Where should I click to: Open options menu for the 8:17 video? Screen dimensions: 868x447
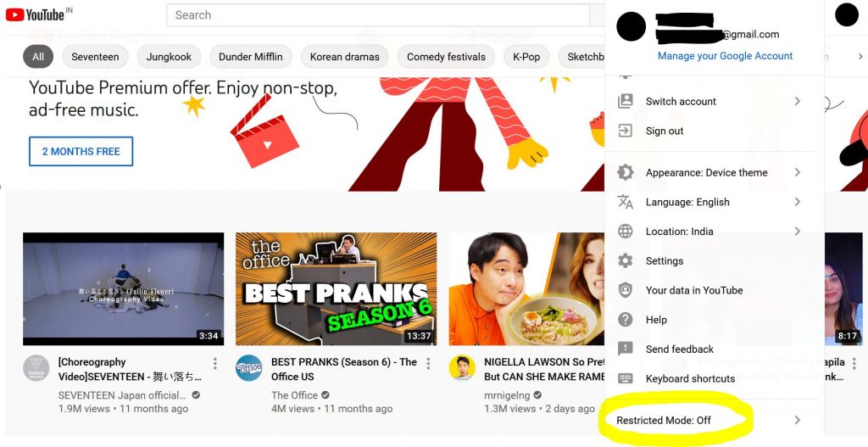tap(854, 363)
